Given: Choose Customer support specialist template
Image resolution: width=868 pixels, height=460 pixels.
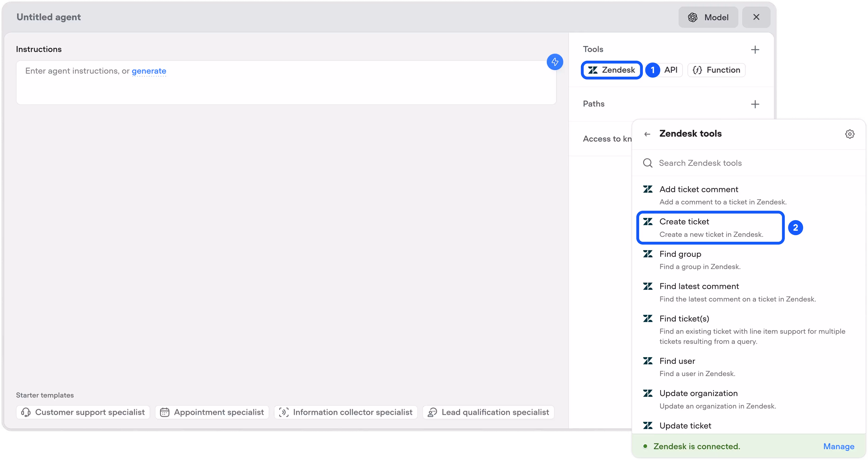Looking at the screenshot, I should click(83, 412).
